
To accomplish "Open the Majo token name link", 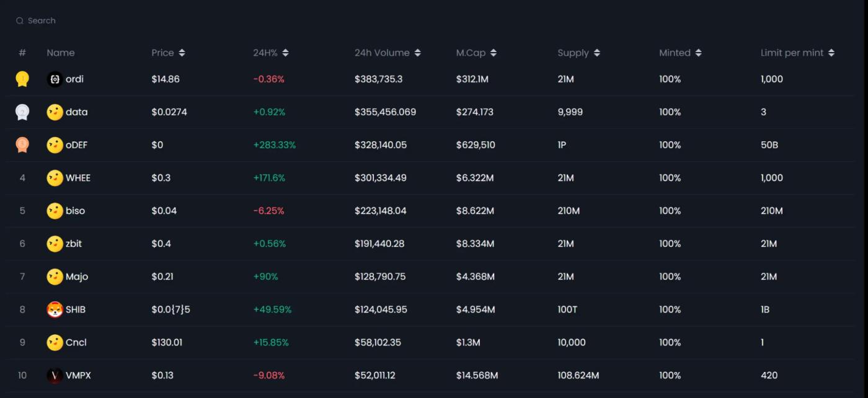I will pyautogui.click(x=77, y=276).
